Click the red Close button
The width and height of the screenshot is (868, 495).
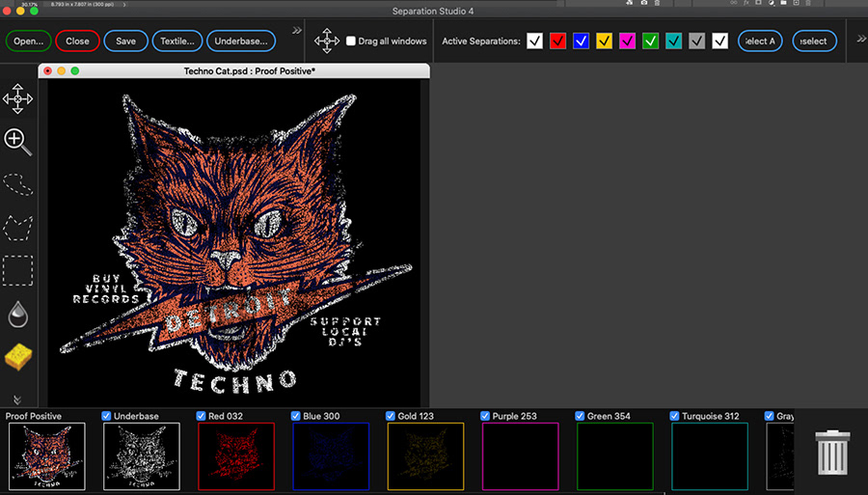click(x=77, y=41)
